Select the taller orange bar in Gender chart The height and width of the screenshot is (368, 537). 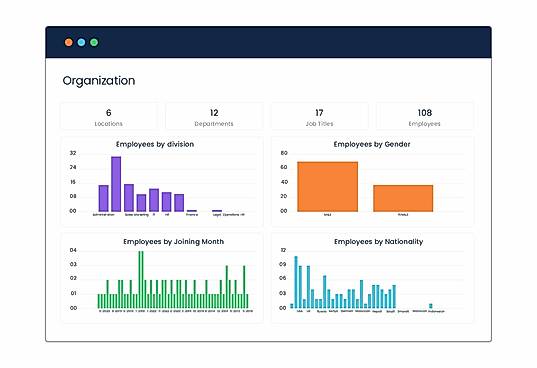tap(328, 187)
